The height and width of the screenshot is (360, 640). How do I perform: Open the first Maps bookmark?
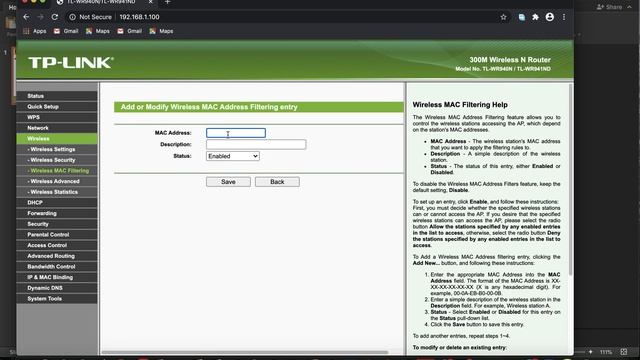98,31
